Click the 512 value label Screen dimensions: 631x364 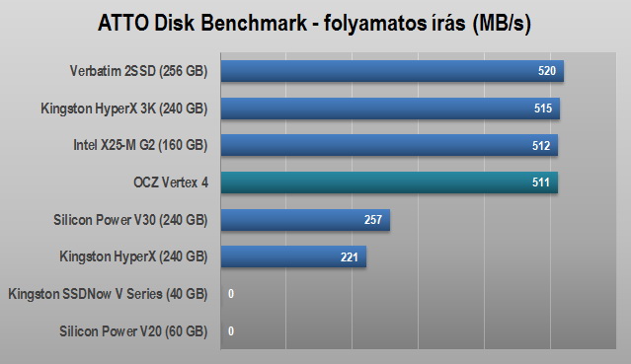(541, 146)
